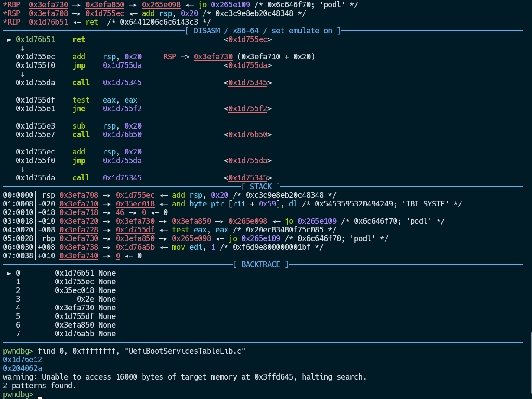Screen dimensions: 532x399
Task: Click the branch-taken down arrow under ret
Action: [x=23, y=48]
